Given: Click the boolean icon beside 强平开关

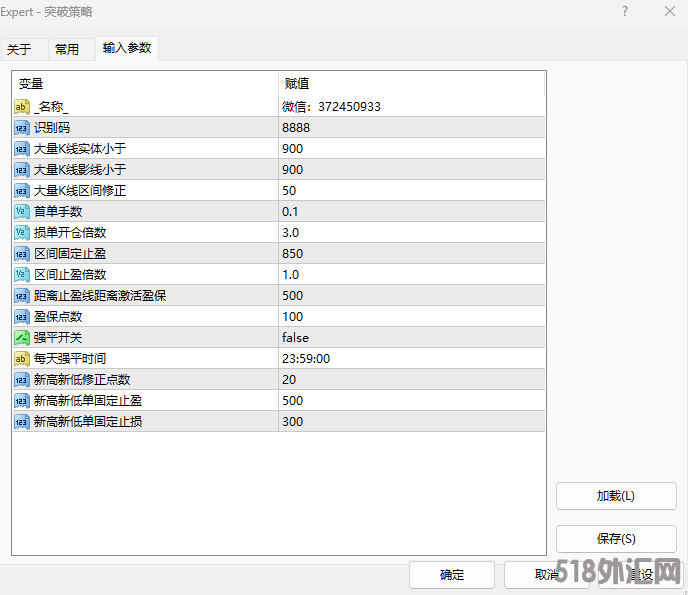Looking at the screenshot, I should click(22, 338).
